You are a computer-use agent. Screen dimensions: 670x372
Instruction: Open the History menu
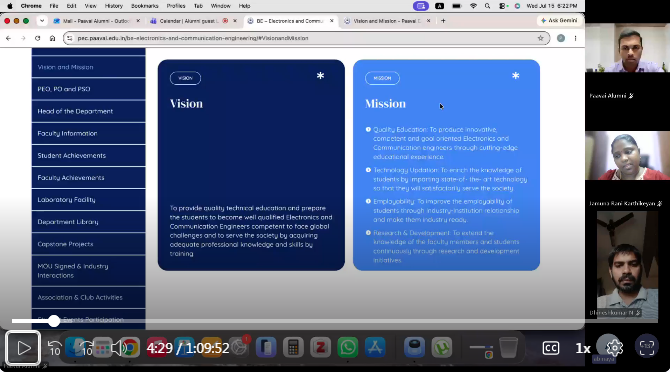114,6
